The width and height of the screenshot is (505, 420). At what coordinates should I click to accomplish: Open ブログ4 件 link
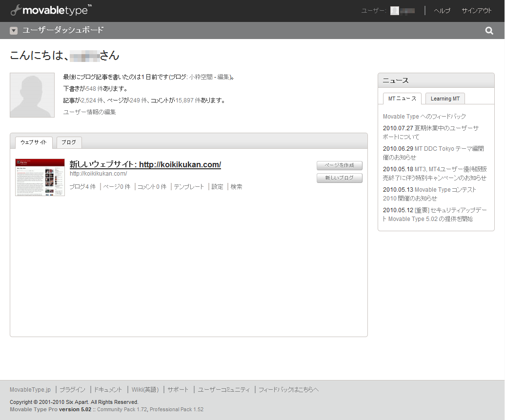tap(83, 186)
